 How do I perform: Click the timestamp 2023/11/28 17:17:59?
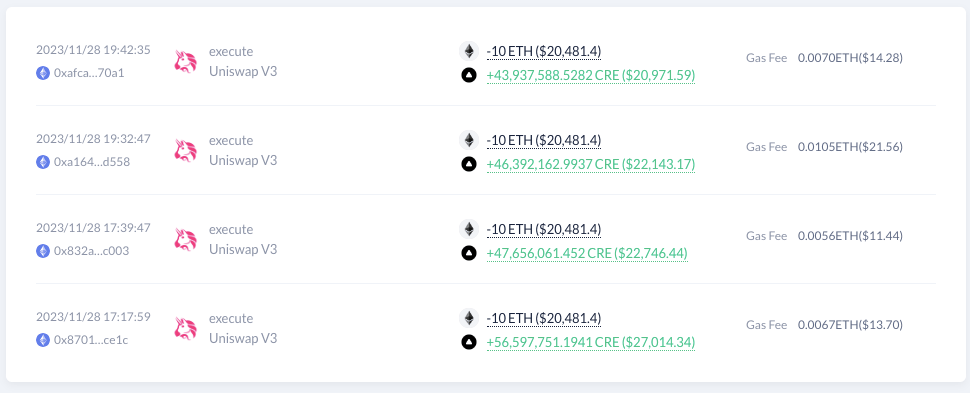tap(93, 317)
